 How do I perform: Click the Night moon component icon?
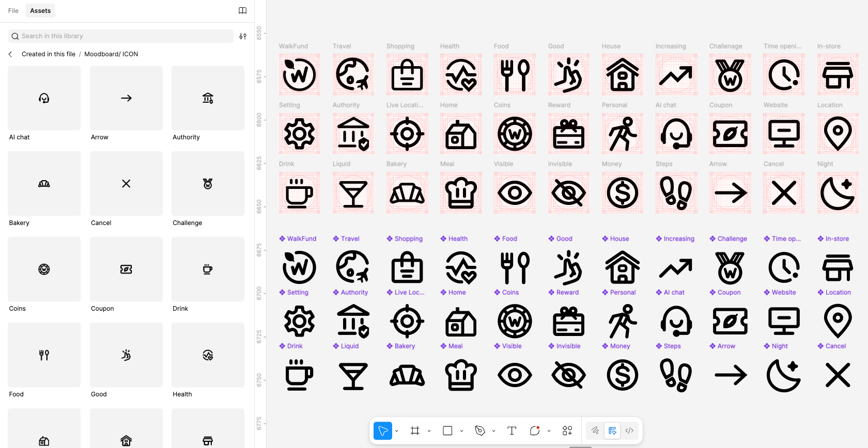[x=784, y=375]
